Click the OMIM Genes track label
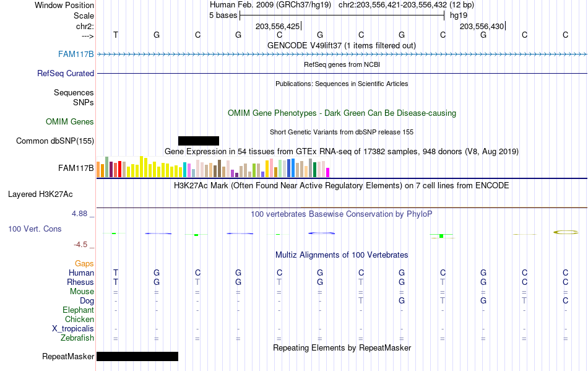This screenshot has width=588, height=371. tap(70, 121)
